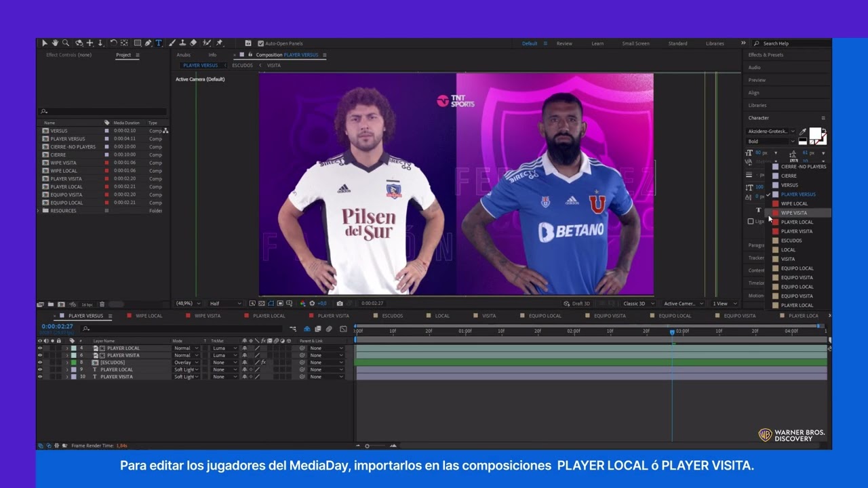This screenshot has width=868, height=488.
Task: Toggle the shy layers icon in timeline
Action: point(307,329)
